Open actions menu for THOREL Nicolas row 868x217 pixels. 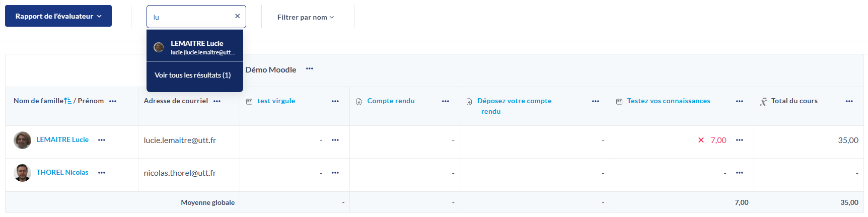point(102,173)
